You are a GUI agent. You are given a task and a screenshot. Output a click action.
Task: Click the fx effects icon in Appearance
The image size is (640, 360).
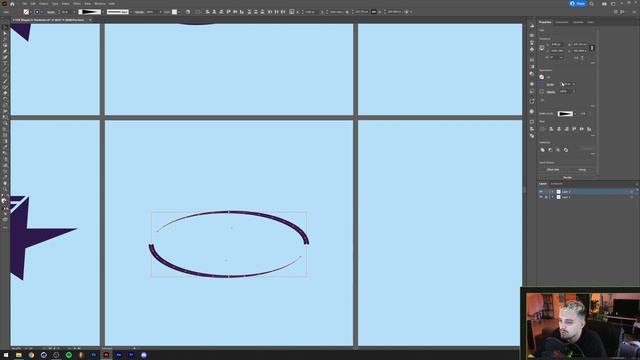pyautogui.click(x=542, y=100)
